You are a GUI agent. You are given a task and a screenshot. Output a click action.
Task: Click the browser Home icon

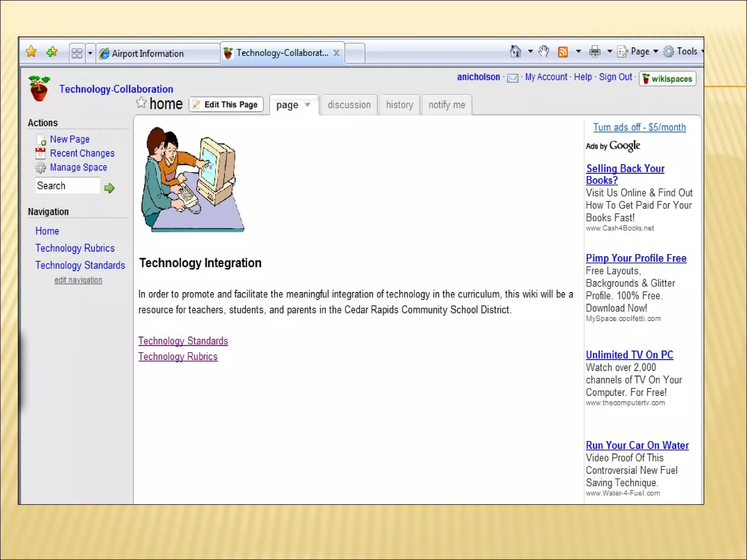[515, 51]
